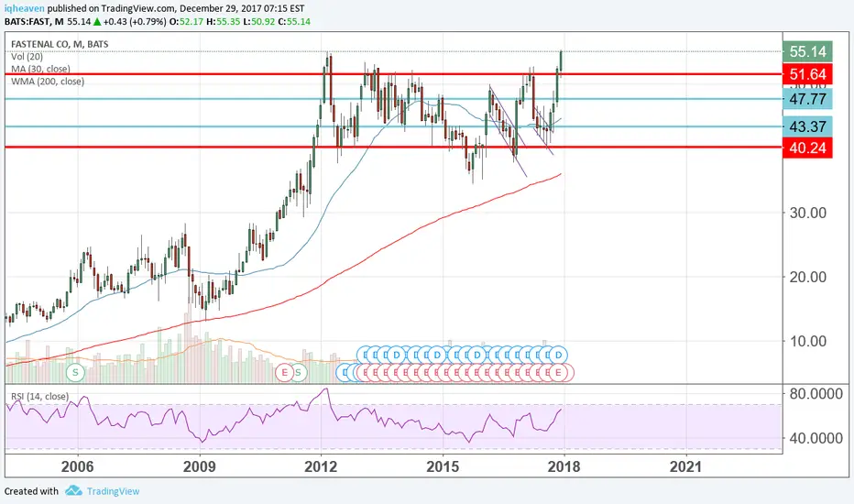
Task: Click the green S split marker near 2006
Action: pos(76,373)
